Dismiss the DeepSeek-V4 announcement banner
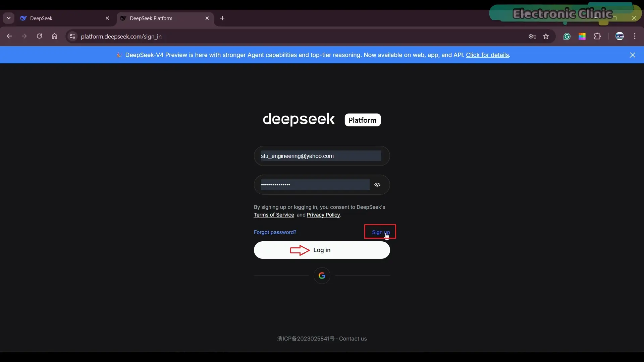Screen dimensions: 644x362 [632, 55]
